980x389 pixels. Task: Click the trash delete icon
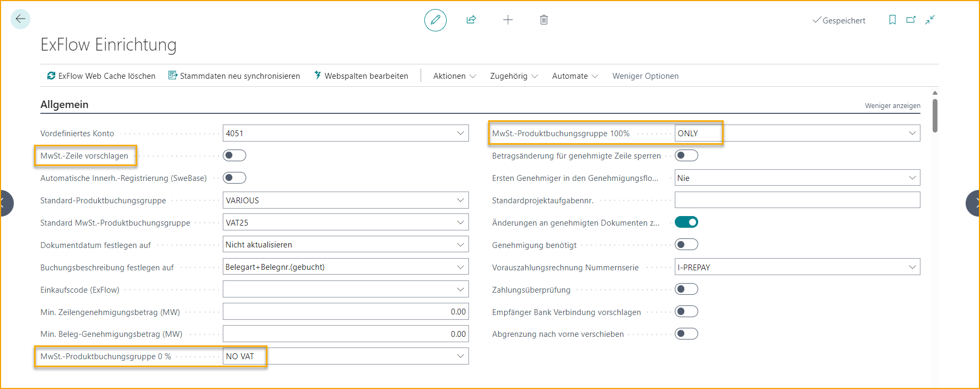[543, 20]
